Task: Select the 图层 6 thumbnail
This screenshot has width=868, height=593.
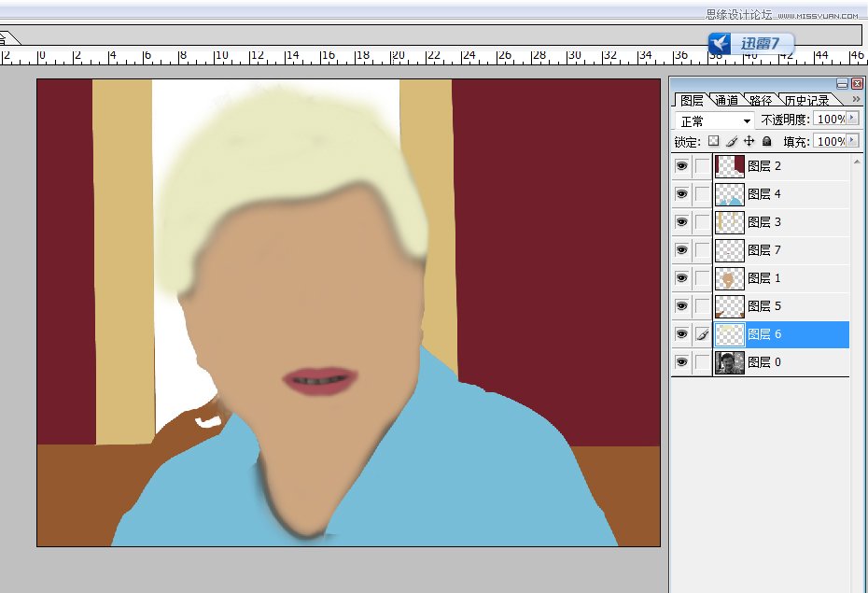Action: tap(730, 334)
